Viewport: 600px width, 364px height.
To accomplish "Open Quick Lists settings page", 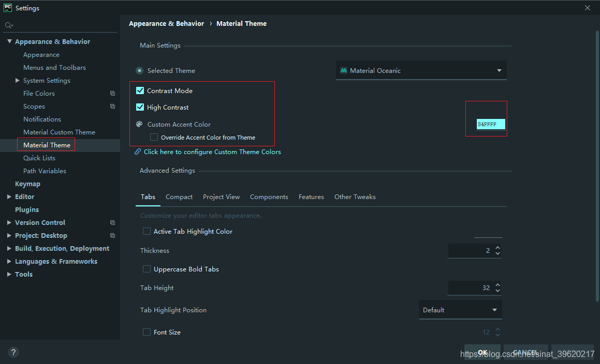I will (39, 158).
